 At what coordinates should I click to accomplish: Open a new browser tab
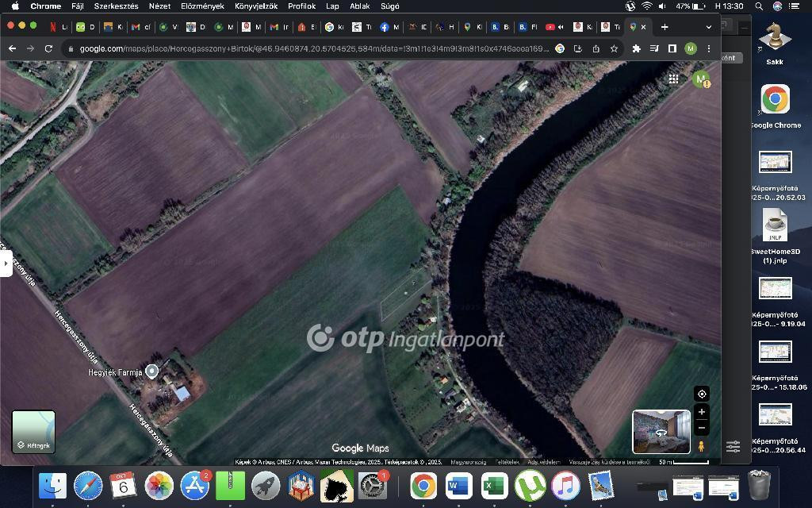tap(665, 26)
